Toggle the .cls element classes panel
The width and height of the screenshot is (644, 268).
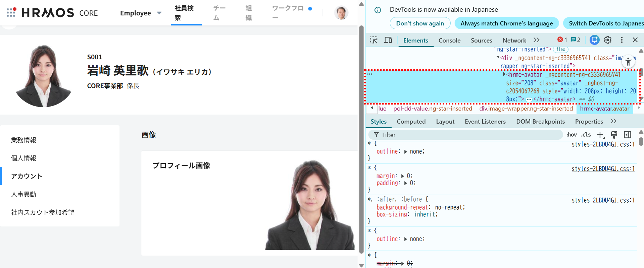586,135
